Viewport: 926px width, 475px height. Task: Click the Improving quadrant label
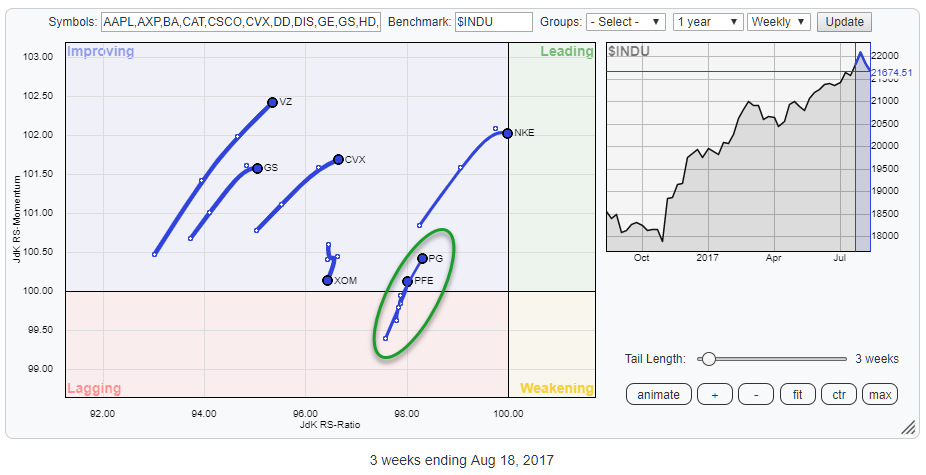pos(100,51)
